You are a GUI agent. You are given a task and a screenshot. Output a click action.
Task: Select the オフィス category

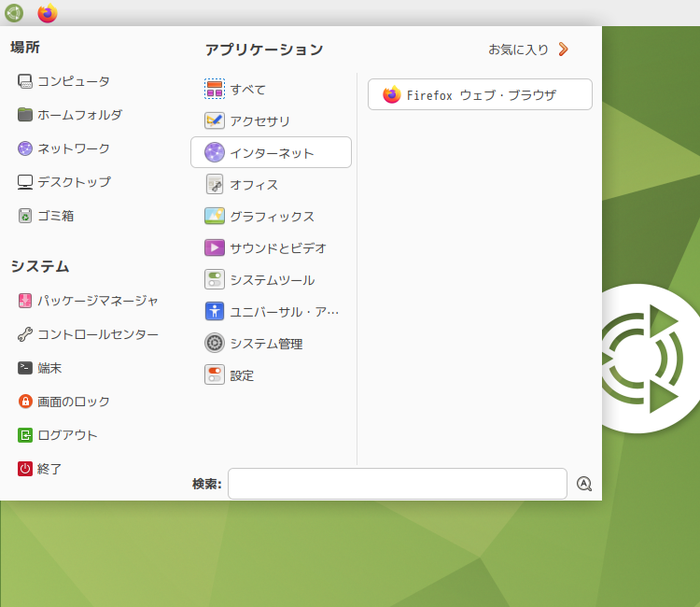coord(271,184)
